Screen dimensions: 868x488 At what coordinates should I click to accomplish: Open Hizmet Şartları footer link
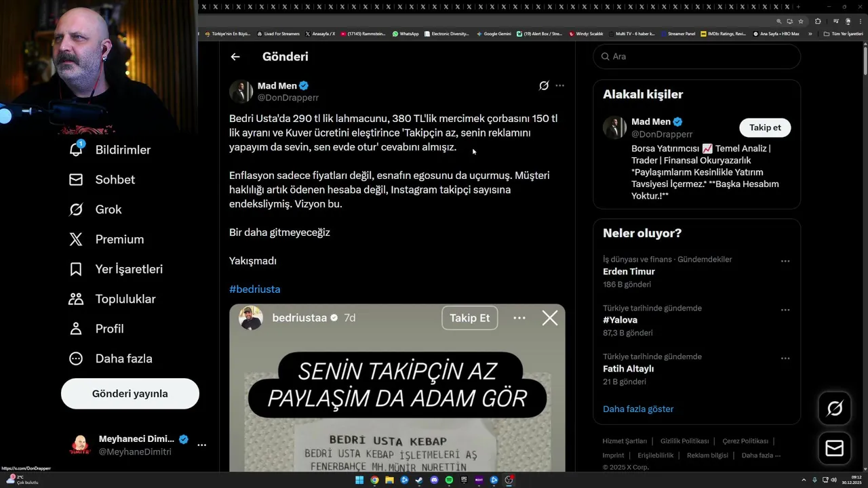(x=625, y=441)
